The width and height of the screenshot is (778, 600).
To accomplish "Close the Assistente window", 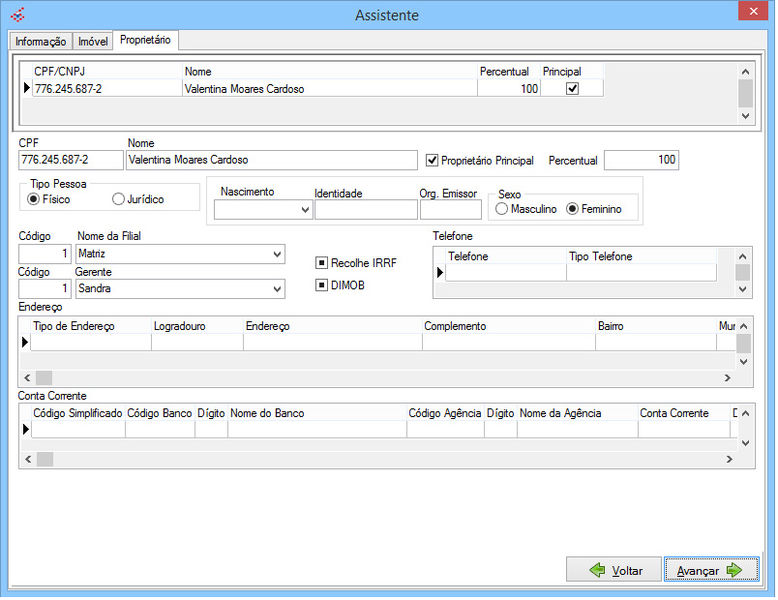I will [x=750, y=13].
